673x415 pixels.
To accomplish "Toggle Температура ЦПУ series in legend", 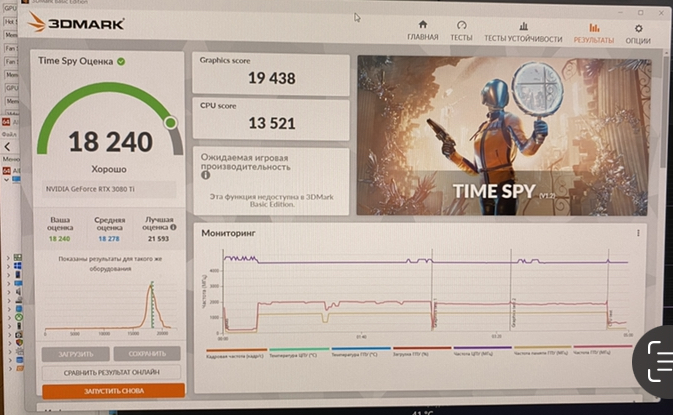I will click(x=299, y=353).
